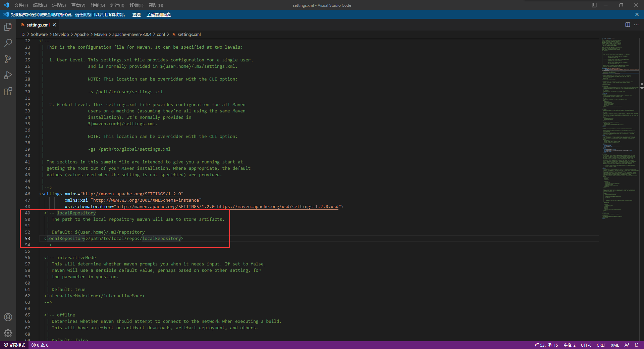This screenshot has width=644, height=349.
Task: Split the editor to the right
Action: 628,25
